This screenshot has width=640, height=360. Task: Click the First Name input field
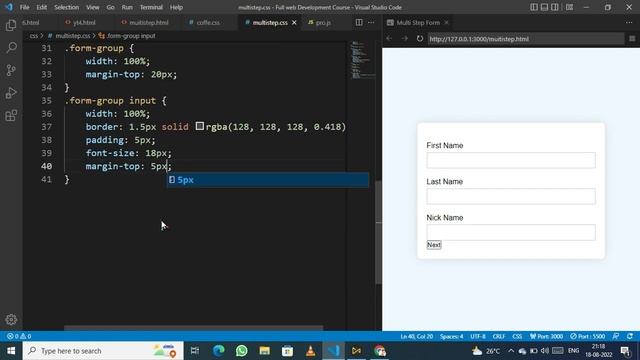coord(511,160)
